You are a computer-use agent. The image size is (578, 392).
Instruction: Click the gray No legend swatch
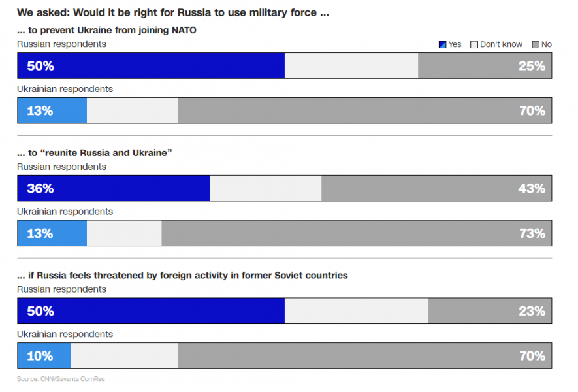point(536,44)
